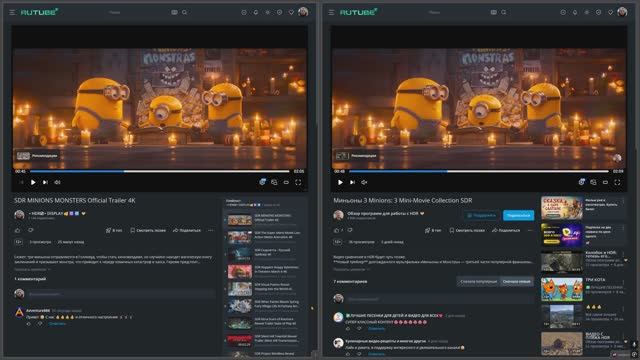The width and height of the screenshot is (640, 360).
Task: Like the Mini-Movie Collection SDR video
Action: [338, 230]
